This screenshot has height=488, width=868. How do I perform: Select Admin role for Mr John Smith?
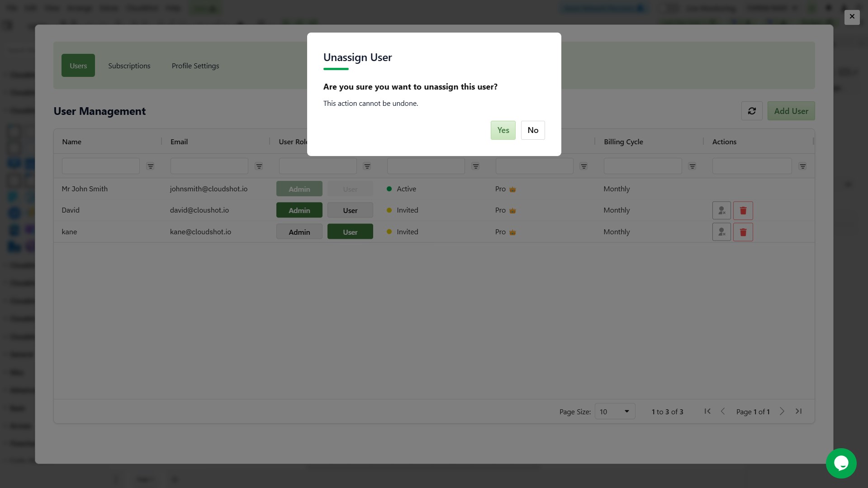tap(299, 189)
